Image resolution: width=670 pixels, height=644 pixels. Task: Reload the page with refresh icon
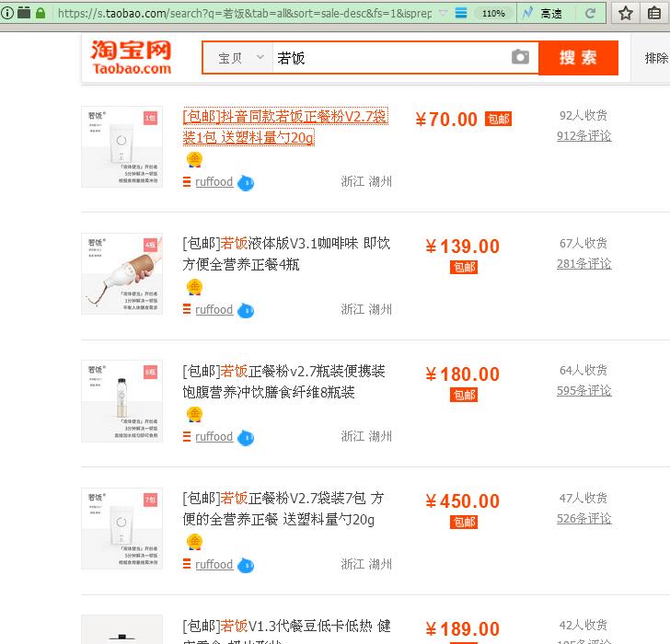click(591, 14)
